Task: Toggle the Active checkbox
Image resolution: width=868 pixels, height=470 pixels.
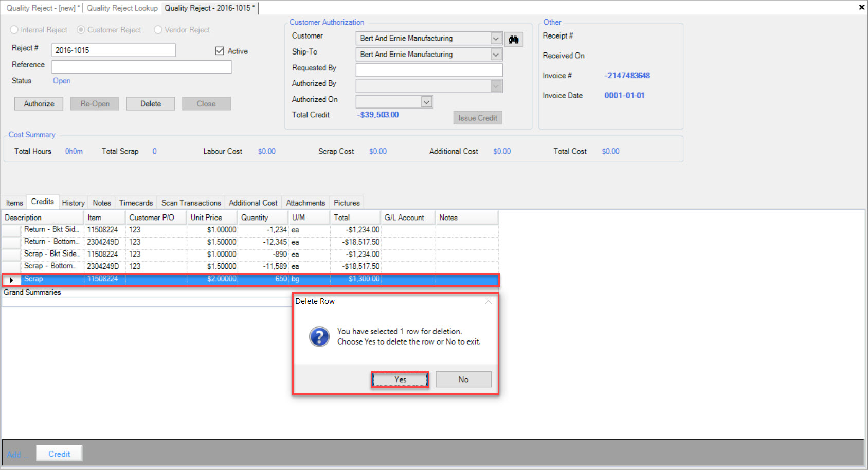Action: click(220, 51)
